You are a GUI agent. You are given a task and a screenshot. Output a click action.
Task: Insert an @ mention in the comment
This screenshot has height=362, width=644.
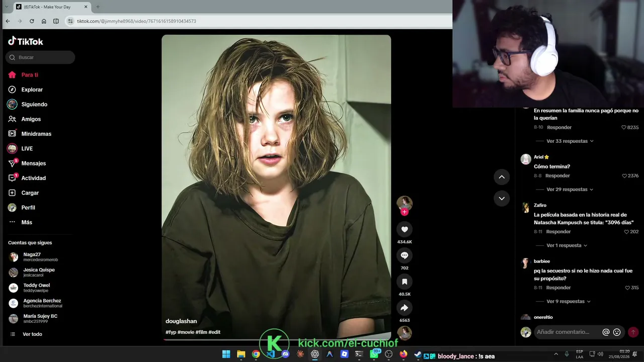(606, 332)
